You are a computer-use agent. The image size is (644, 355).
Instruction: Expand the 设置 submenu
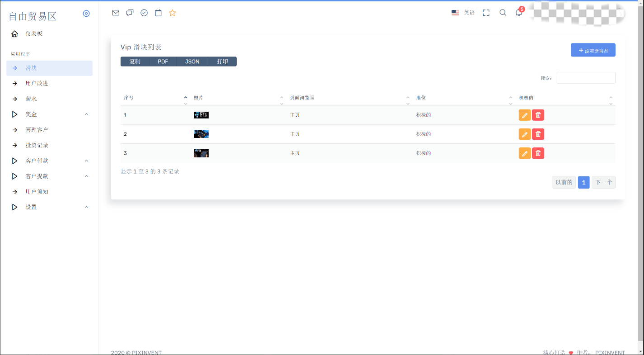[49, 207]
